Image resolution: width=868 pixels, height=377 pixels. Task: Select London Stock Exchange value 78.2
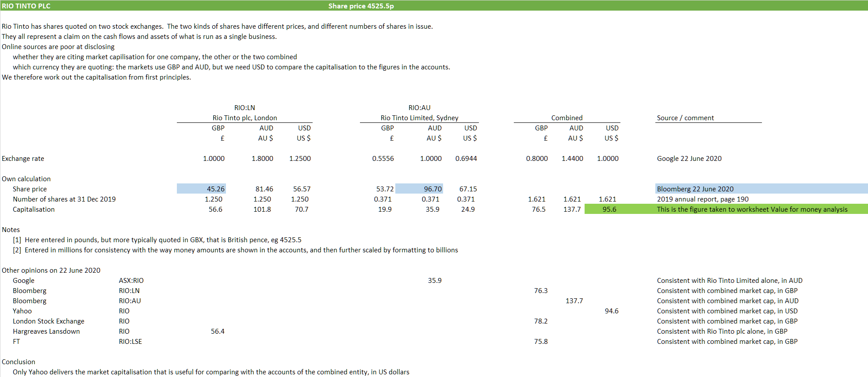pos(541,321)
